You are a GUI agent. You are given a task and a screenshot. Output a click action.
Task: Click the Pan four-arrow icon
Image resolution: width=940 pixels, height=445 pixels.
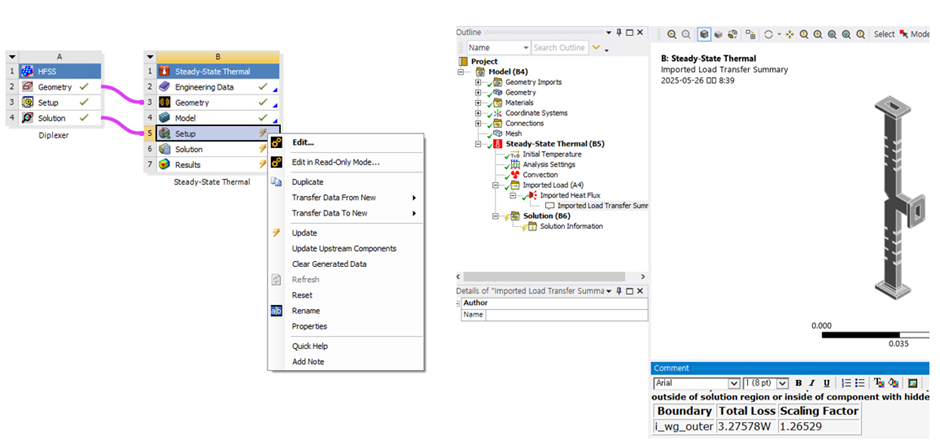(790, 35)
